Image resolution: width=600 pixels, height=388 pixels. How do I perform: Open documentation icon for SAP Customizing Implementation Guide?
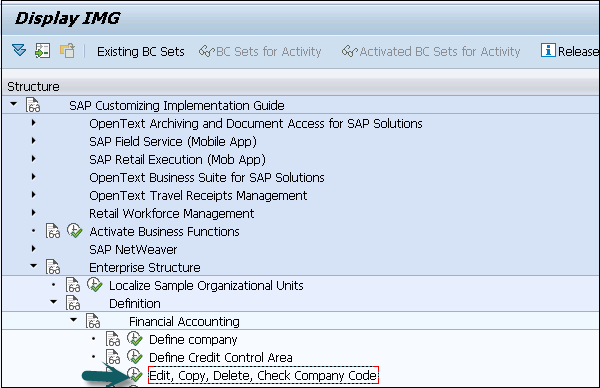(33, 105)
